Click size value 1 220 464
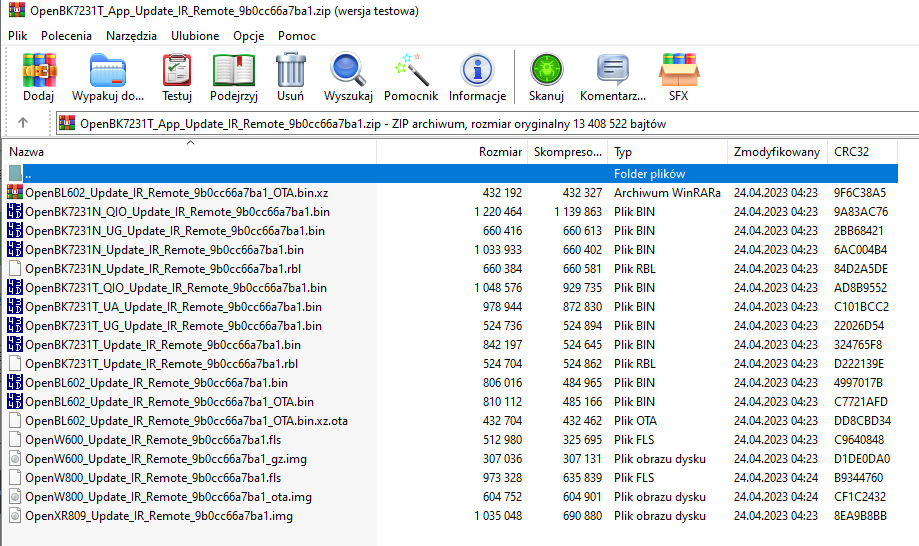This screenshot has width=919, height=546. 498,212
